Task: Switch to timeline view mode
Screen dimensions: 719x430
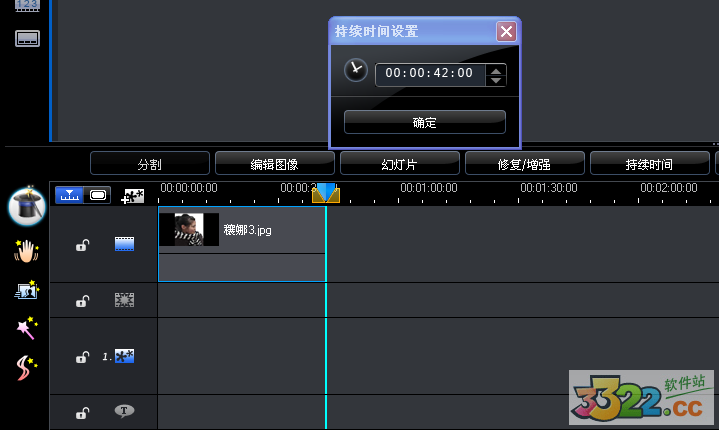Action: pyautogui.click(x=69, y=195)
